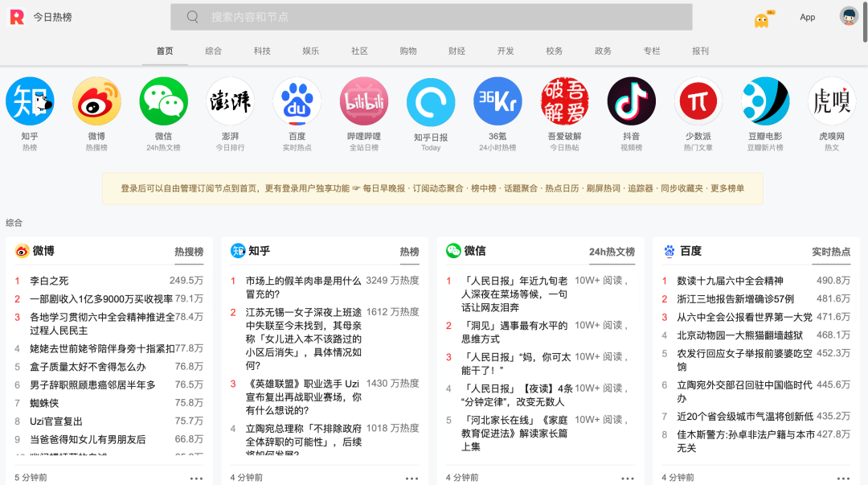The width and height of the screenshot is (868, 485).
Task: Open the 少数派 hot articles icon
Action: [698, 101]
